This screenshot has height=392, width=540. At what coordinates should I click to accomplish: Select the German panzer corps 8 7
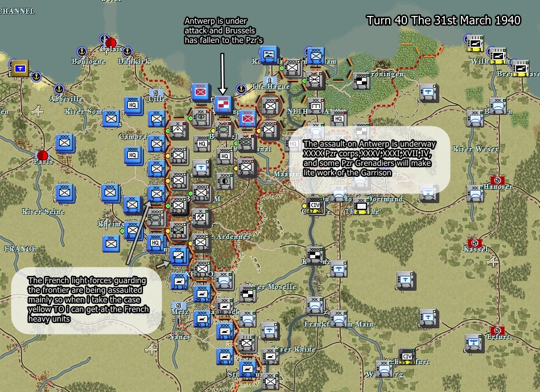[x=224, y=130]
